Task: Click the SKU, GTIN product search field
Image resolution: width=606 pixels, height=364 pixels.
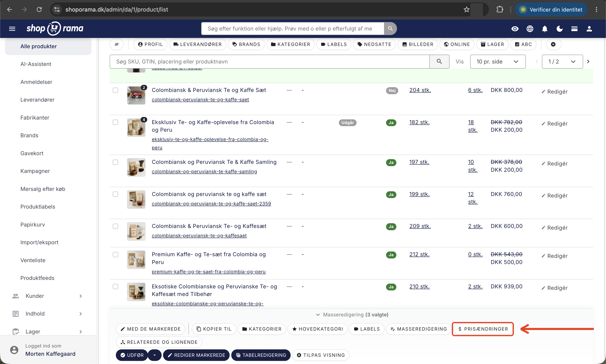Action: (x=270, y=62)
